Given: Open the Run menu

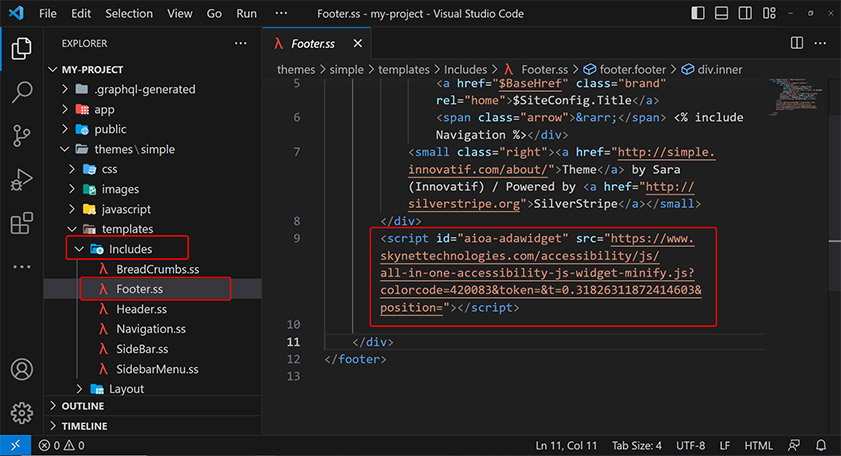Looking at the screenshot, I should click(246, 13).
